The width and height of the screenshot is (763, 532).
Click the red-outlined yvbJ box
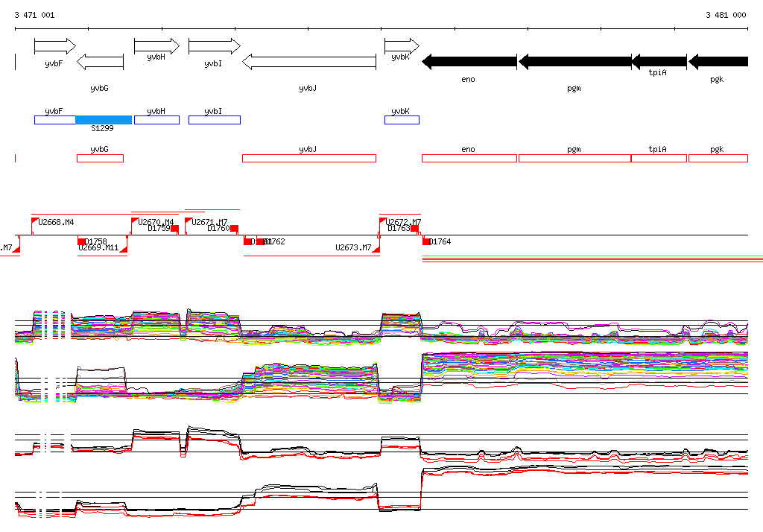[309, 158]
